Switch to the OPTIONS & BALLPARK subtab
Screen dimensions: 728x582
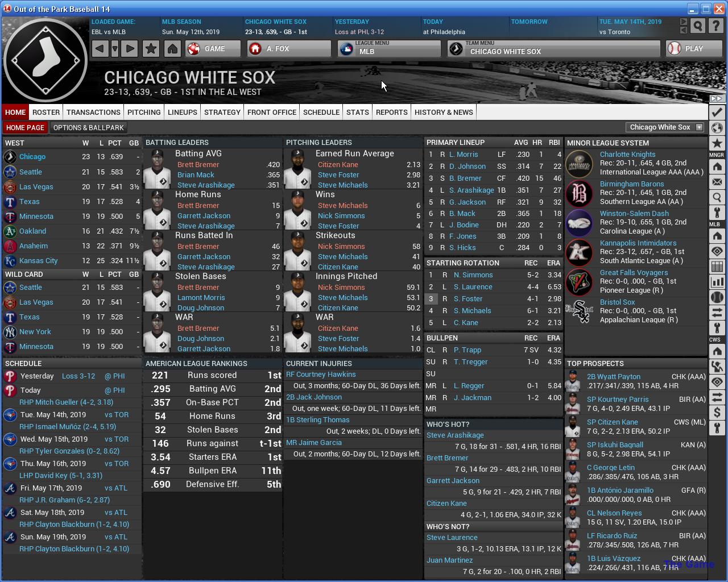(x=88, y=128)
